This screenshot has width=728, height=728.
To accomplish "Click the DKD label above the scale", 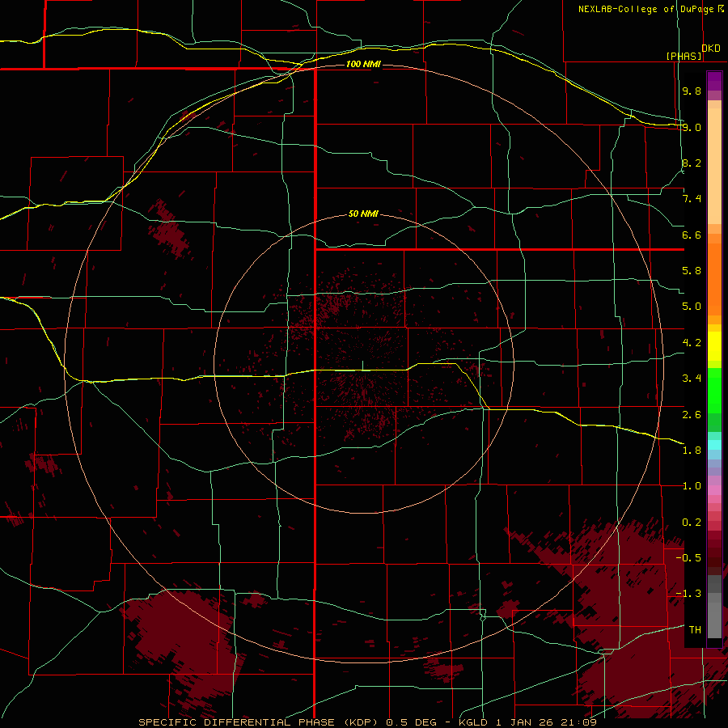I will (x=711, y=49).
